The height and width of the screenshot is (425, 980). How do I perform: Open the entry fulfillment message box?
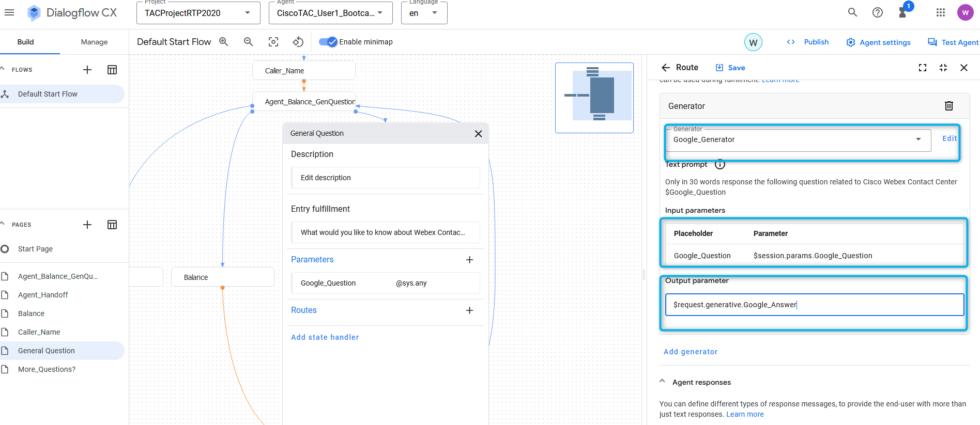386,232
